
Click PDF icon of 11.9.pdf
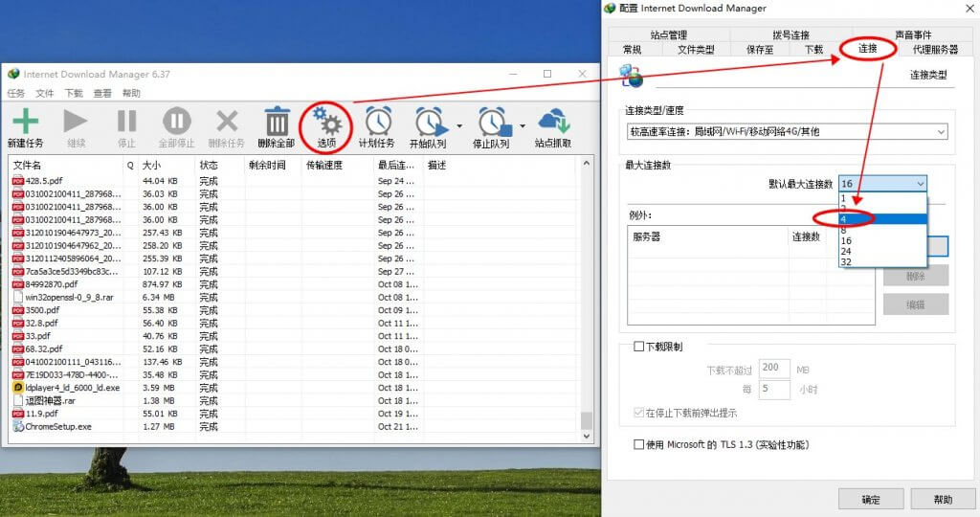(x=18, y=414)
